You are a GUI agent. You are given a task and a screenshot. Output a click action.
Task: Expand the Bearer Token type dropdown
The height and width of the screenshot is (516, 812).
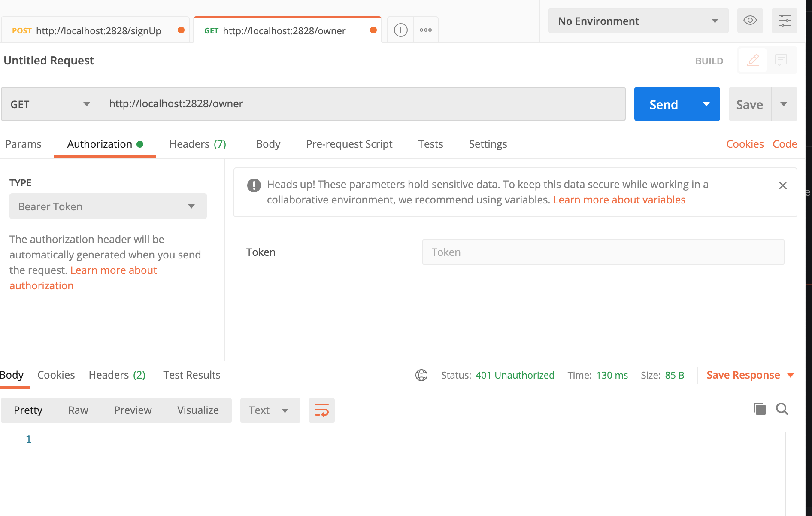click(108, 206)
